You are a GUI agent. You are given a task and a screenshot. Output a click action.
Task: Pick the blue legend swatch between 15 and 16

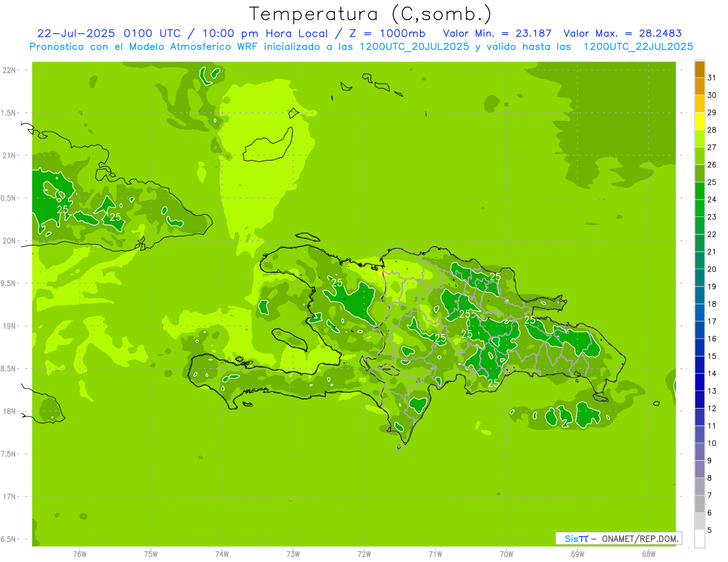(x=699, y=347)
